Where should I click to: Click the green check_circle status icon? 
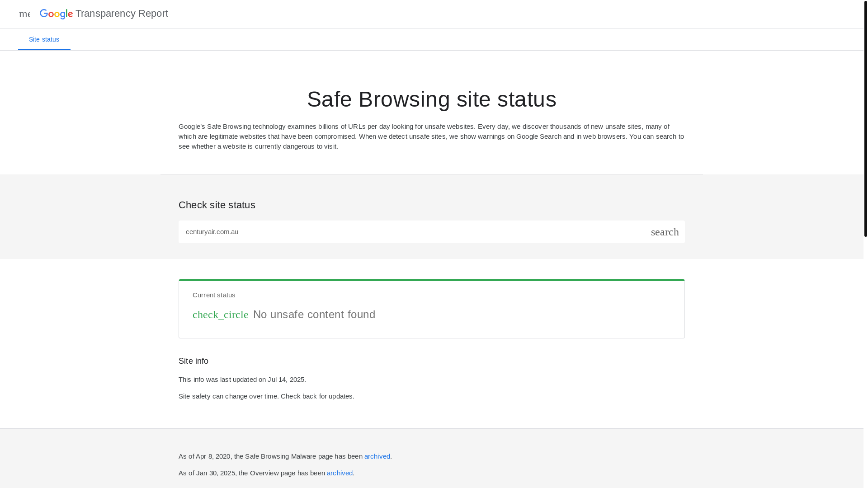tap(221, 314)
